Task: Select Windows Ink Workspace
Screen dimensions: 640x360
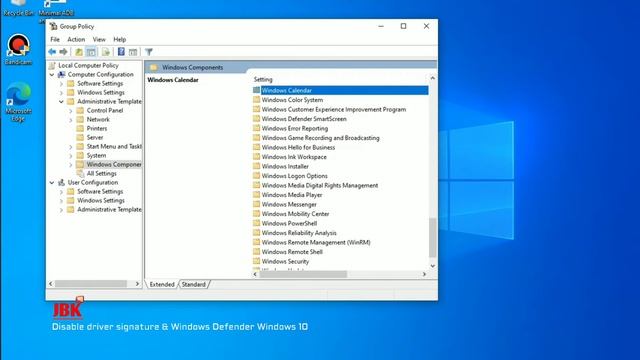Action: [294, 157]
